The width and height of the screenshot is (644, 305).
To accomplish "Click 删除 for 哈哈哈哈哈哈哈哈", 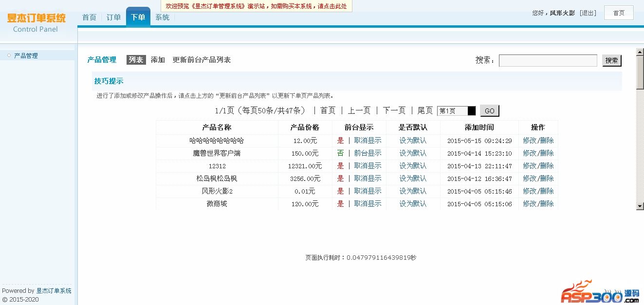I will click(x=547, y=141).
